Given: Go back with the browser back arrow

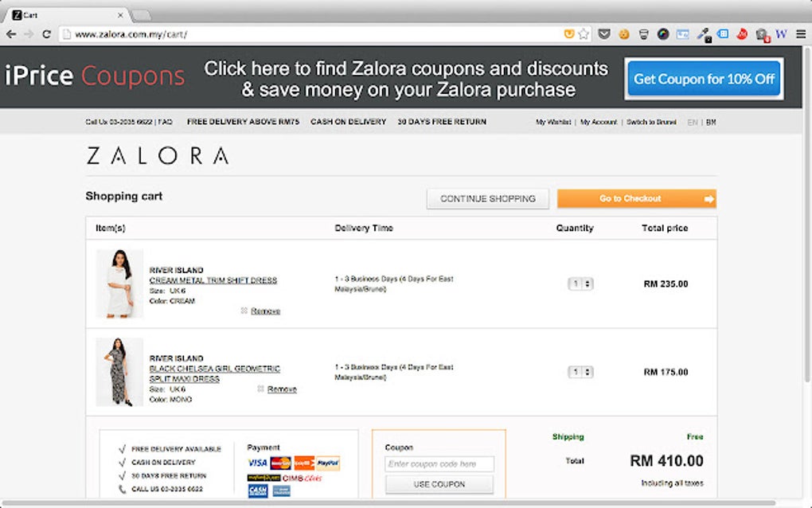Looking at the screenshot, I should [x=11, y=34].
